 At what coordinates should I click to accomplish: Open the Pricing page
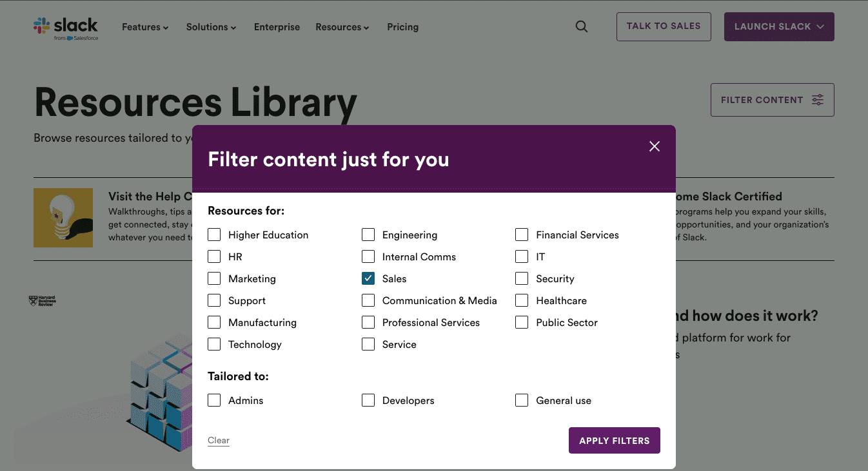pos(402,27)
